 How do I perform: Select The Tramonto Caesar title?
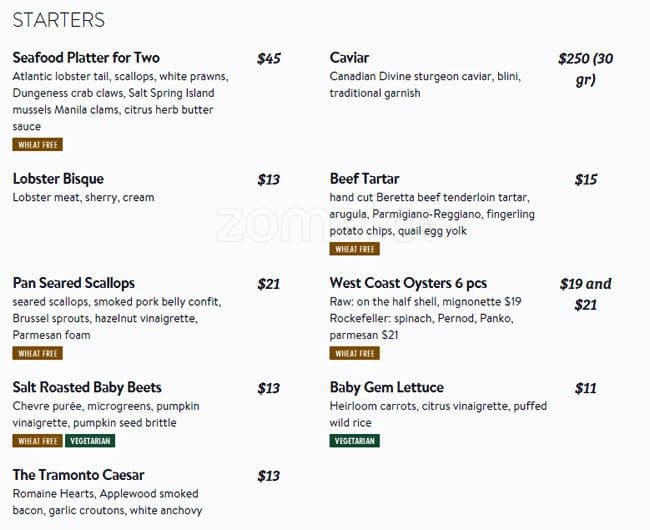point(78,475)
